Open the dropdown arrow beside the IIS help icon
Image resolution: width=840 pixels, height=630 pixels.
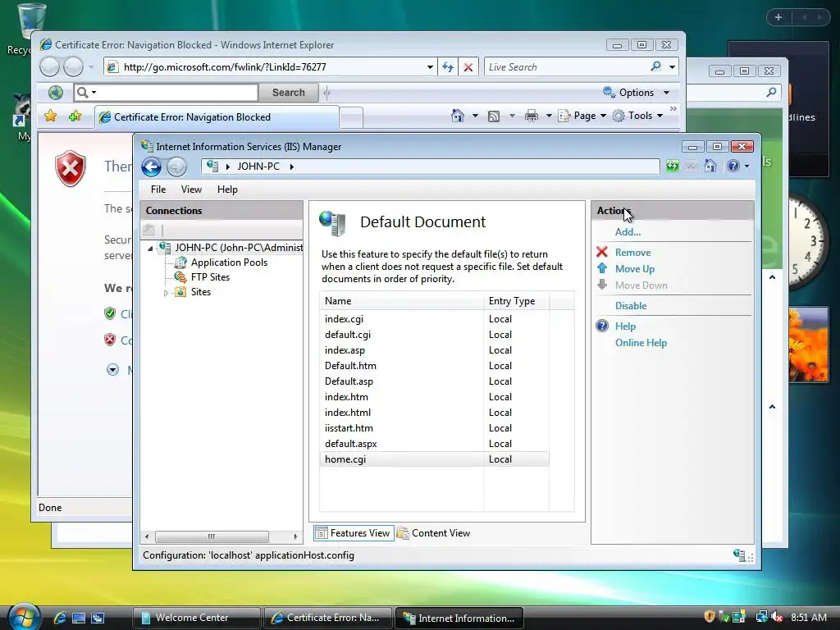point(746,166)
